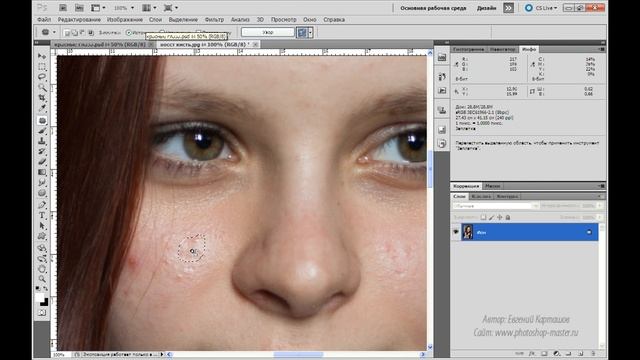Select the Quick Selection tool
Image resolution: width=640 pixels, height=360 pixels.
click(x=42, y=88)
